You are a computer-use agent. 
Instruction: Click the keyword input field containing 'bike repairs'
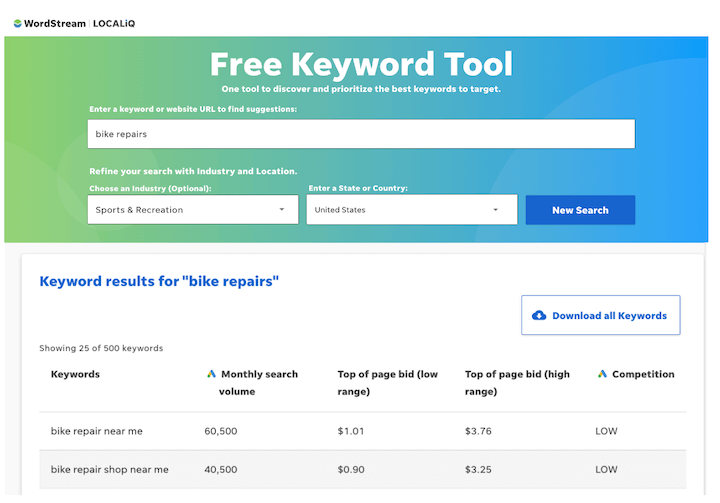361,134
